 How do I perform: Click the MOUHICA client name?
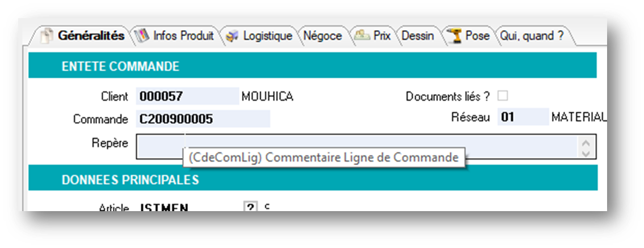tap(267, 96)
